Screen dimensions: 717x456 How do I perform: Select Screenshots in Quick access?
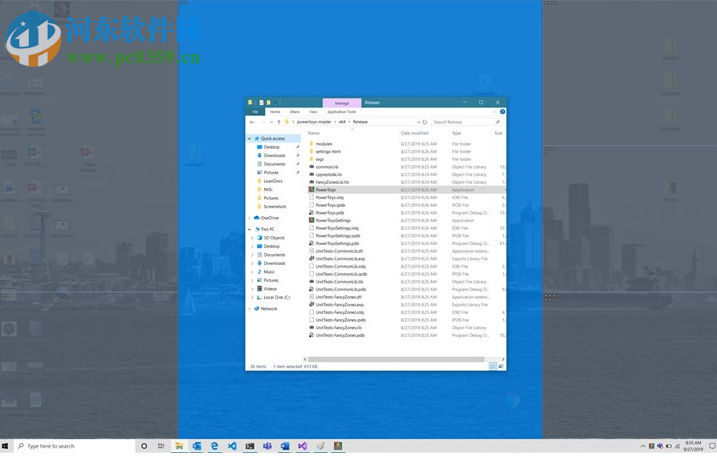click(x=274, y=207)
